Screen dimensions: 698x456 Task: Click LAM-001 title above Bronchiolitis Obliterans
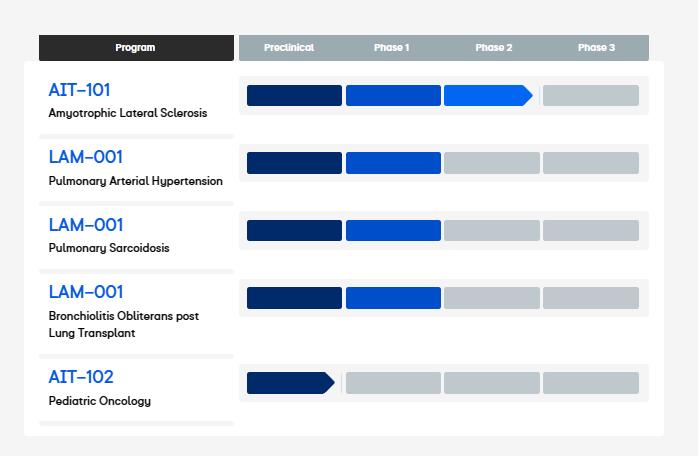click(x=85, y=292)
